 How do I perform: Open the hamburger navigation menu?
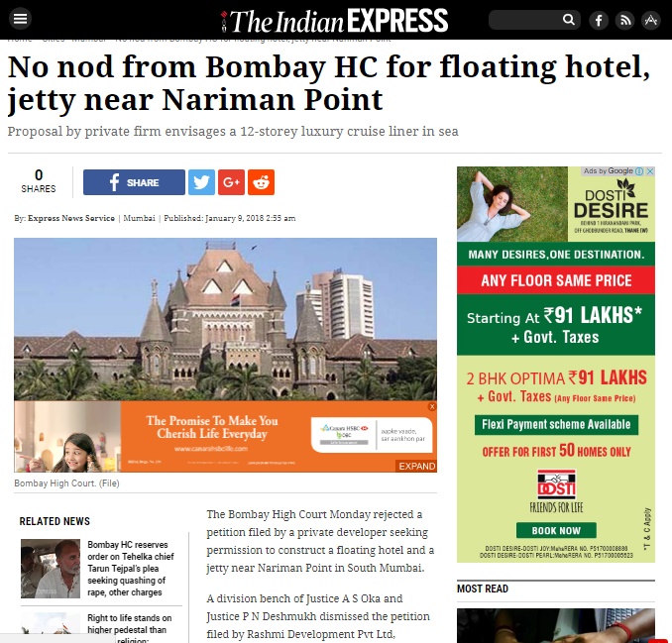point(20,19)
